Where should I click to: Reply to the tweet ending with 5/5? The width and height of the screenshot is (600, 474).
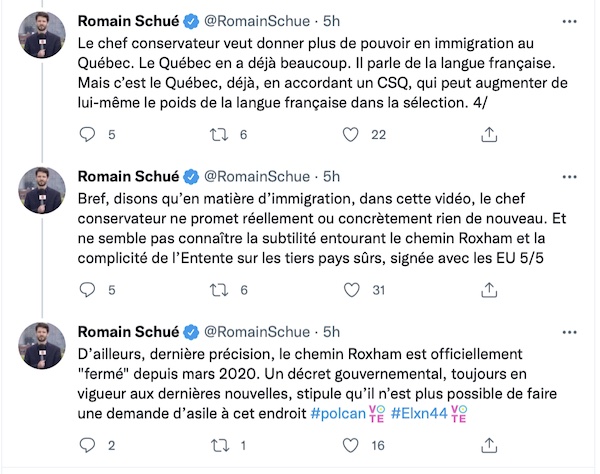coord(87,290)
